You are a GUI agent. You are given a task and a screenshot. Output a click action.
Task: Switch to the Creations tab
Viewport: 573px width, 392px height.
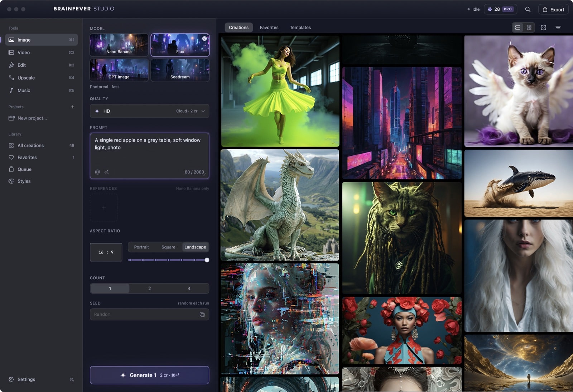(x=239, y=28)
